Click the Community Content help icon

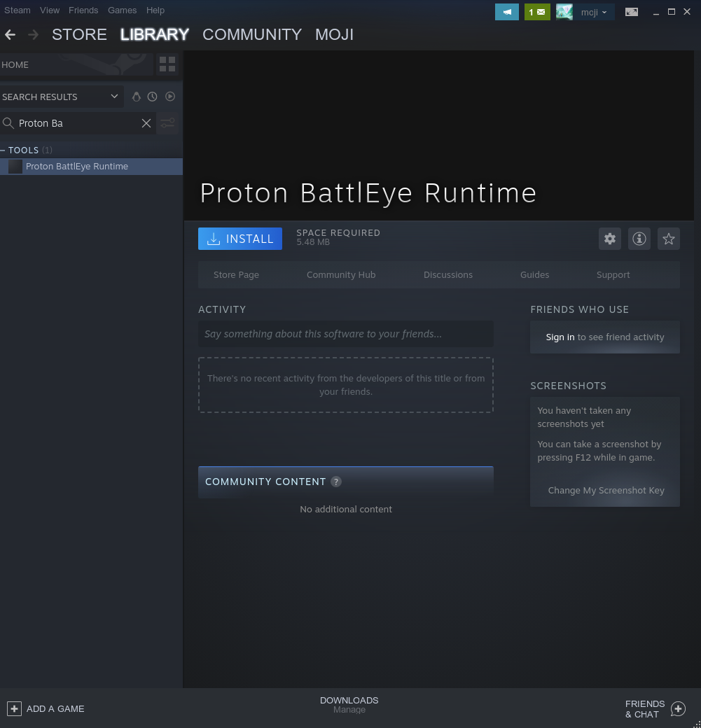pos(336,482)
